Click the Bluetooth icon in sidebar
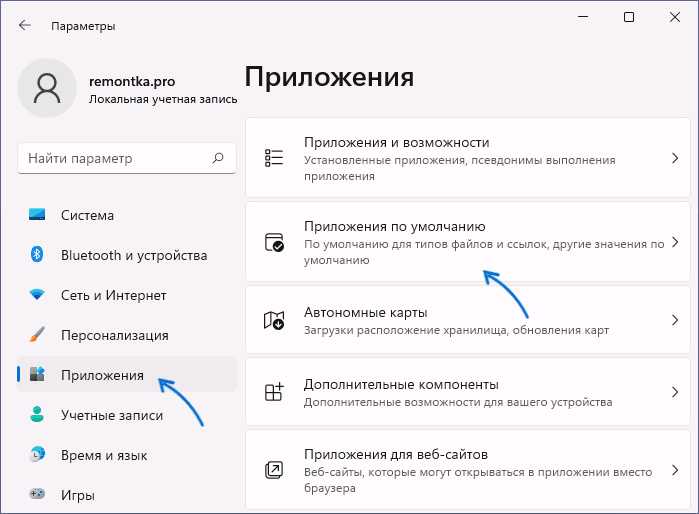 click(37, 254)
